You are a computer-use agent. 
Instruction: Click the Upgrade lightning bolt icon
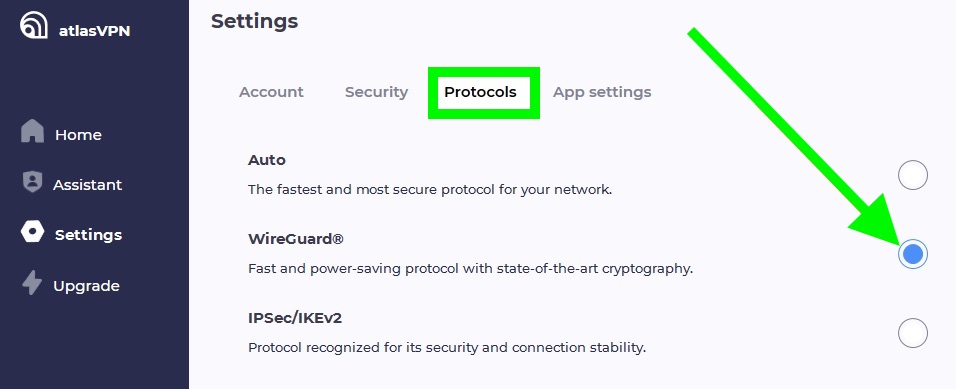(x=32, y=283)
